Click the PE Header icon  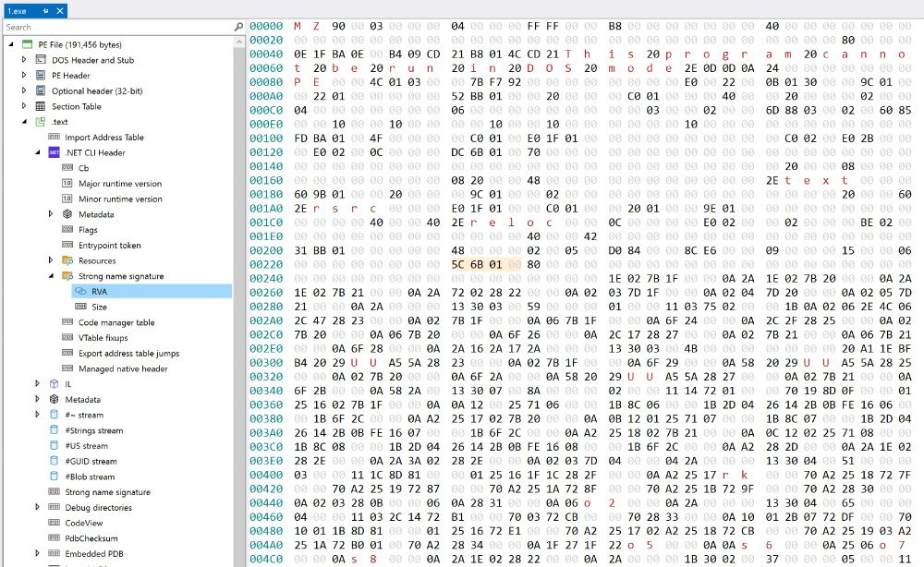[41, 76]
